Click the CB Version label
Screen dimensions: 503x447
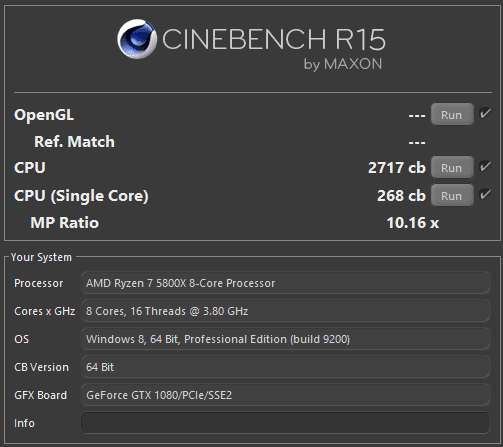pyautogui.click(x=41, y=367)
